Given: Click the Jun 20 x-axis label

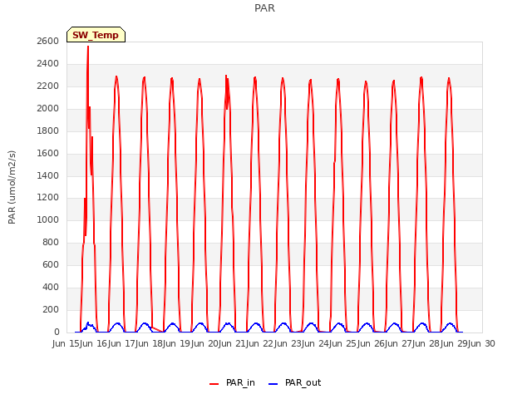Looking at the screenshot, I should pos(205,343).
